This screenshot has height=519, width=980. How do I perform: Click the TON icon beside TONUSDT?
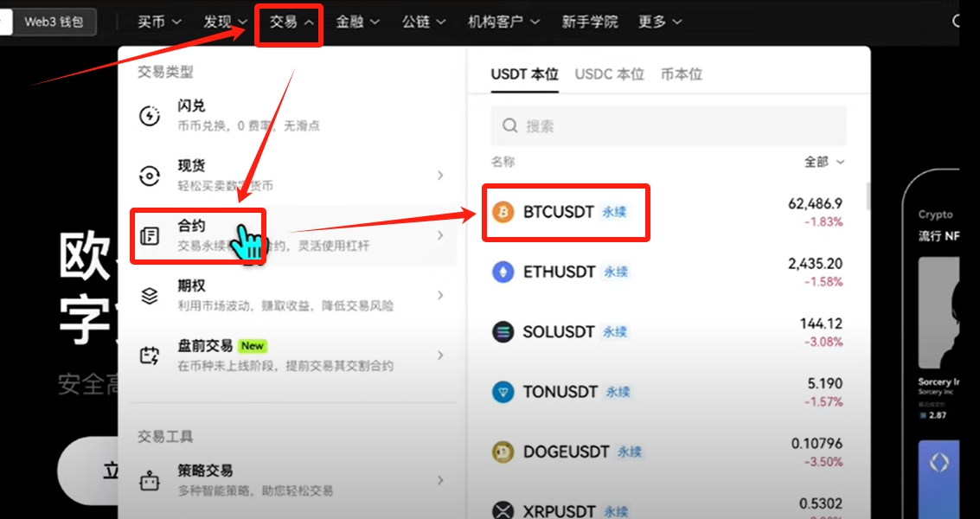point(503,392)
